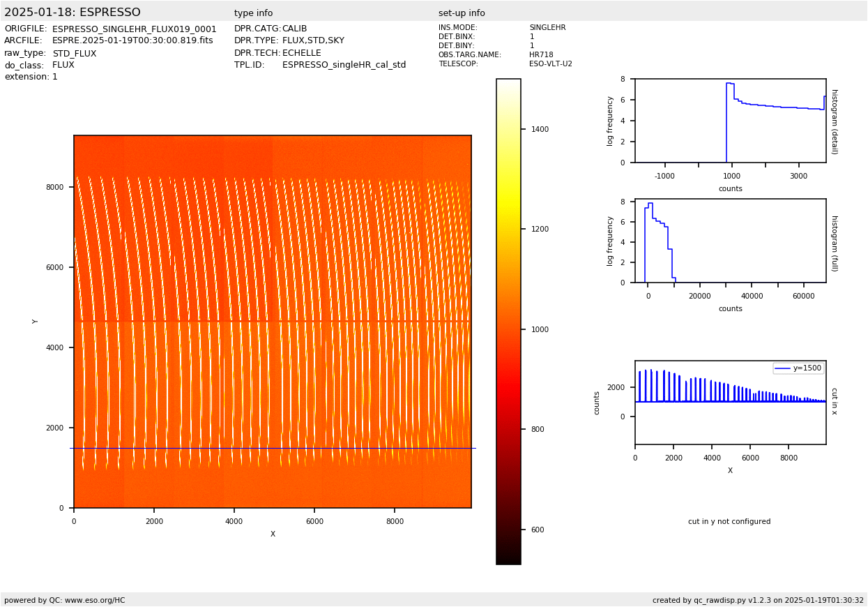Click the blue horizontal cut line on the image
868x607 pixels.
(x=272, y=448)
